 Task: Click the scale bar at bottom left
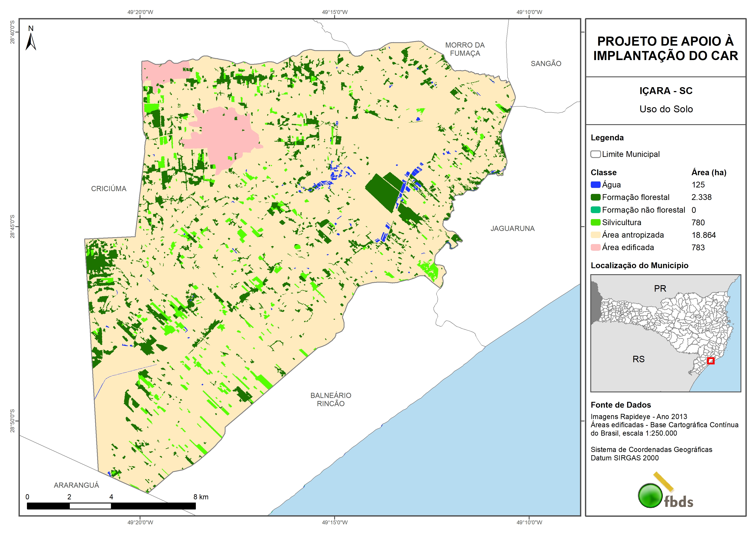point(111,506)
